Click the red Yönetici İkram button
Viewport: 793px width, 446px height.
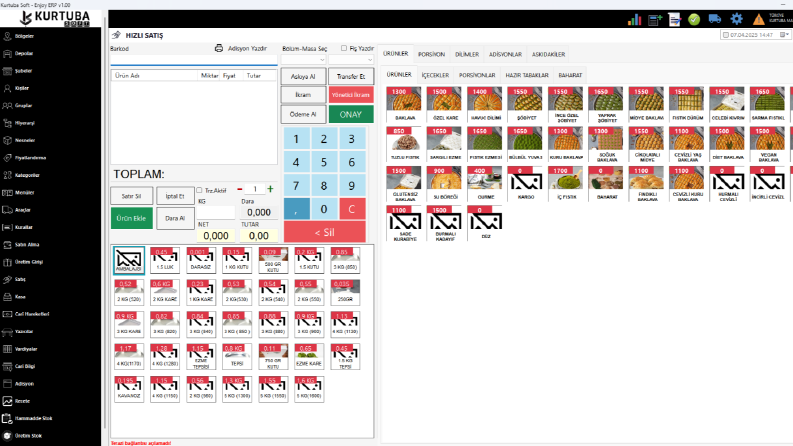point(351,95)
